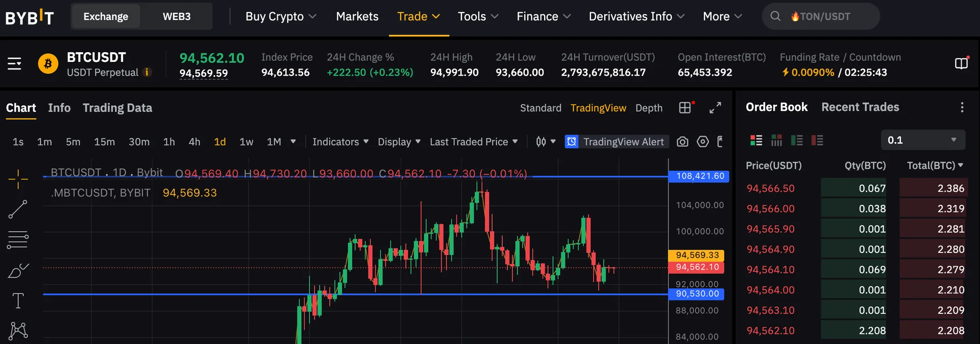Expand Derivatives Info dropdown

(x=636, y=16)
